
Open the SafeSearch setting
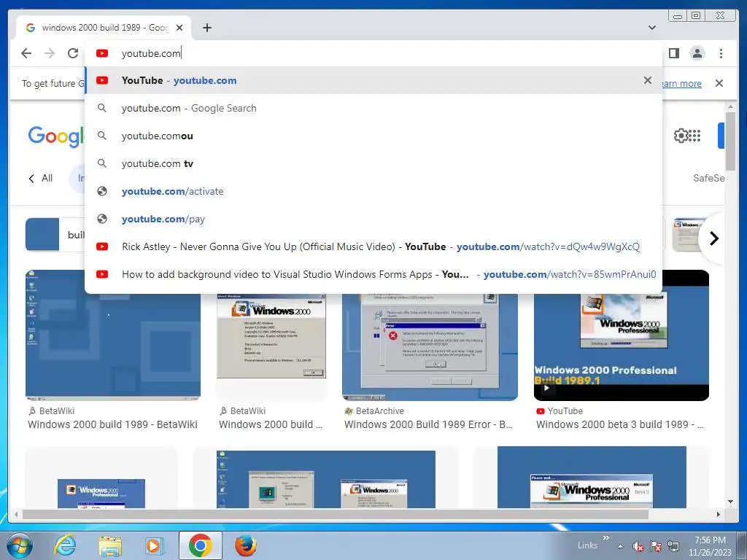coord(708,178)
